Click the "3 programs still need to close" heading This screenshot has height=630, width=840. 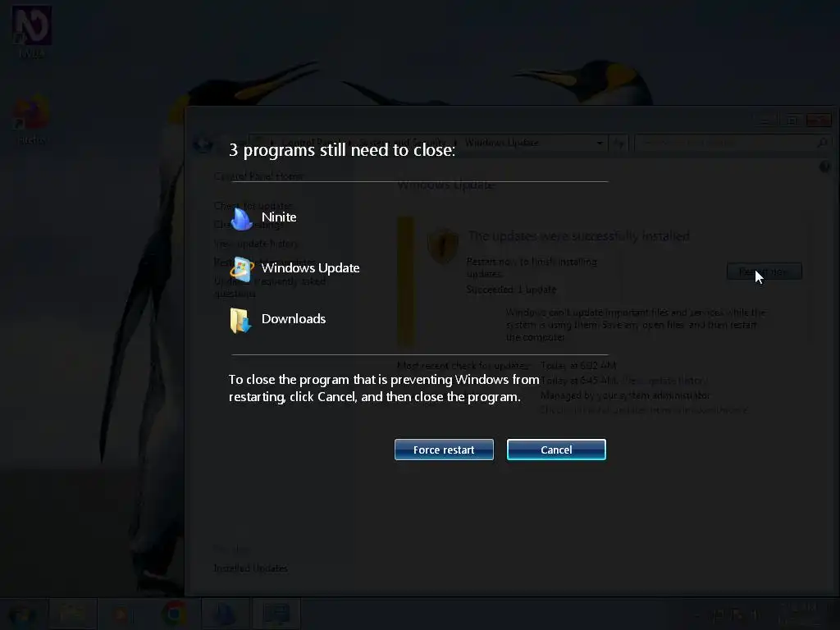click(342, 150)
